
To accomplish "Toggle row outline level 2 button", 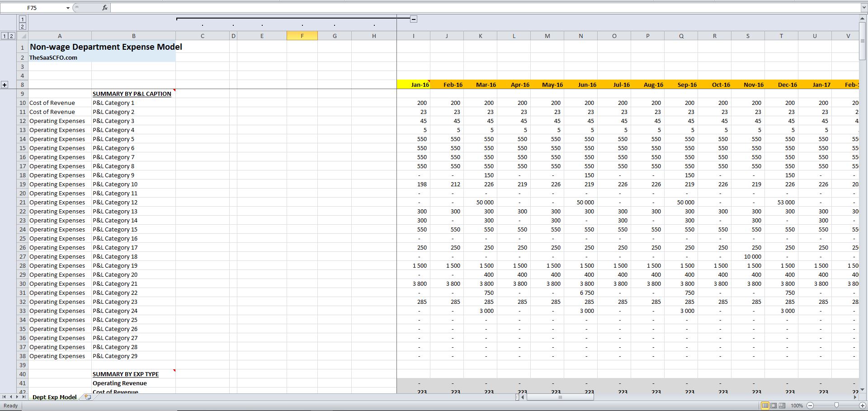I will click(x=12, y=35).
